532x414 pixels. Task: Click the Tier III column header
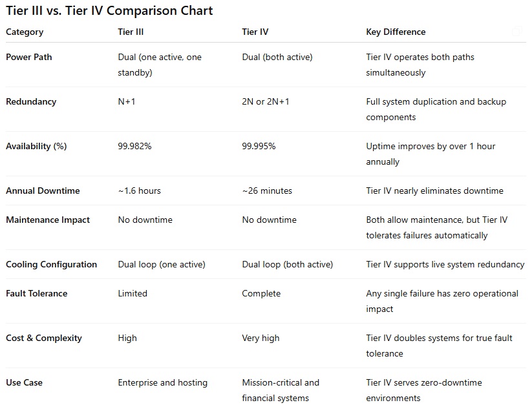(131, 32)
